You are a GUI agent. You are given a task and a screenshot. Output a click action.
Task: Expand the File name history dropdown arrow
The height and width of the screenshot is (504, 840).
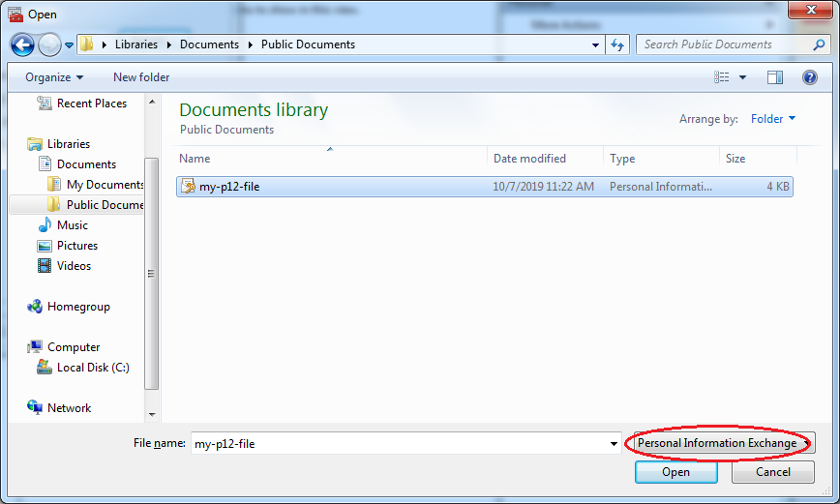point(614,444)
